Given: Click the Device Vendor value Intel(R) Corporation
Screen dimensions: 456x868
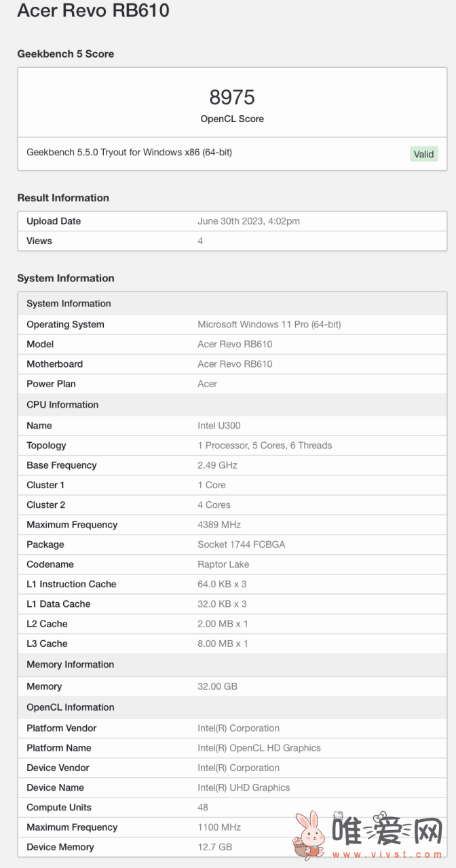Looking at the screenshot, I should [x=238, y=768].
